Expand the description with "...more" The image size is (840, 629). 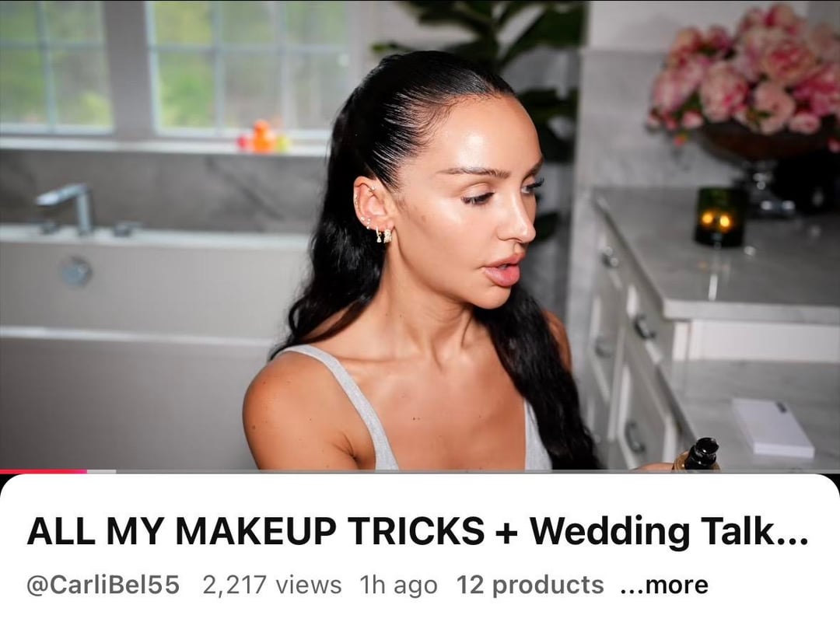point(663,585)
